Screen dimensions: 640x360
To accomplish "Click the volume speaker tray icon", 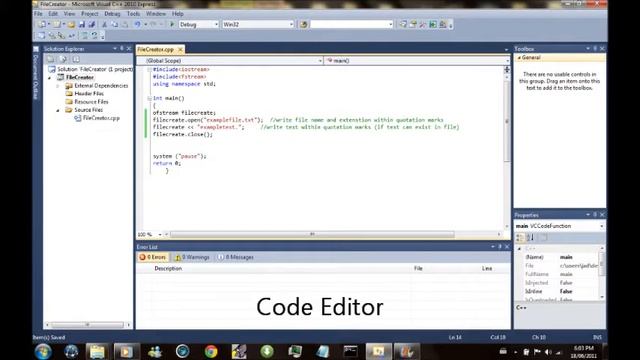I will coord(548,352).
